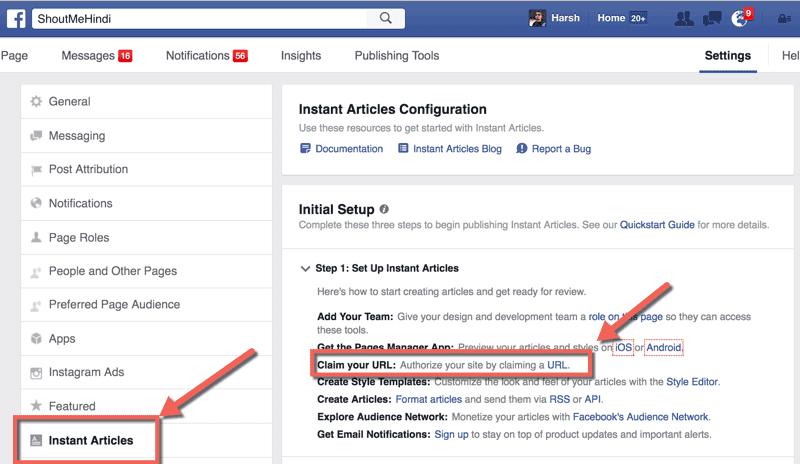Click the API link
This screenshot has height=464, width=800.
pyautogui.click(x=592, y=399)
